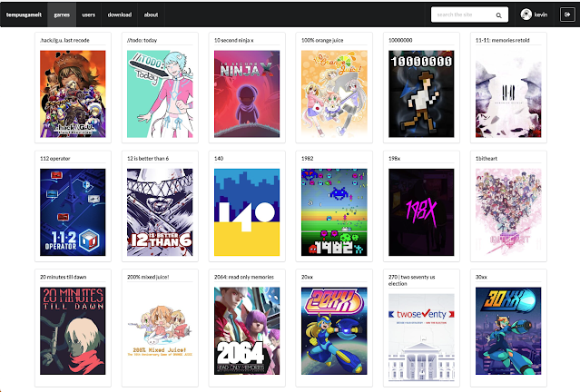Screen dimensions: 580x392
Task: Open 200% mixed juice! cover
Action: (x=160, y=331)
